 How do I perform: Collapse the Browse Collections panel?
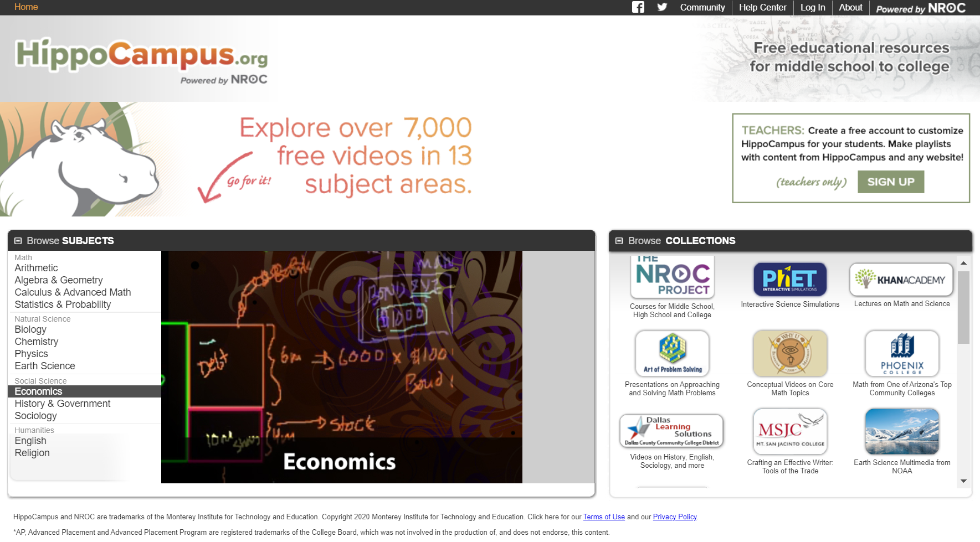tap(619, 241)
